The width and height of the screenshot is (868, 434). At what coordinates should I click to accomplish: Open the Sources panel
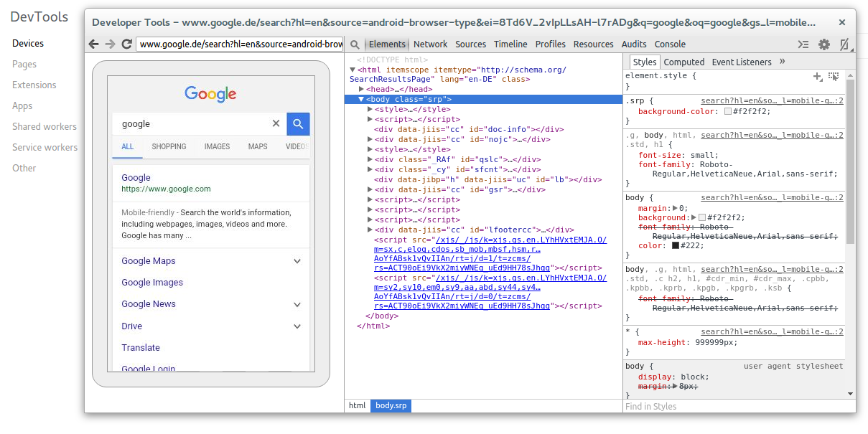tap(470, 44)
